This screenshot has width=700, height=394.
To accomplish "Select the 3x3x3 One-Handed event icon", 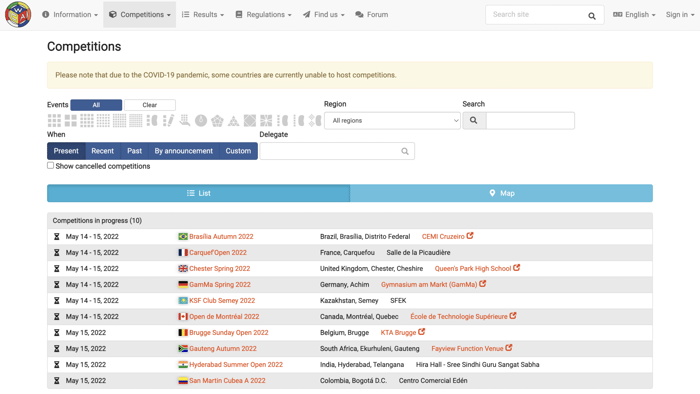I will pyautogui.click(x=185, y=120).
